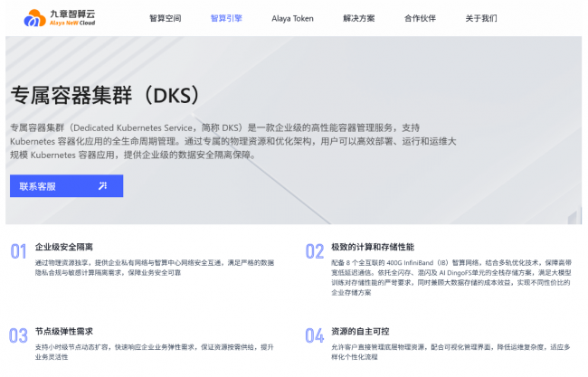Open the 合作伙伴 menu
This screenshot has width=588, height=377.
point(420,18)
